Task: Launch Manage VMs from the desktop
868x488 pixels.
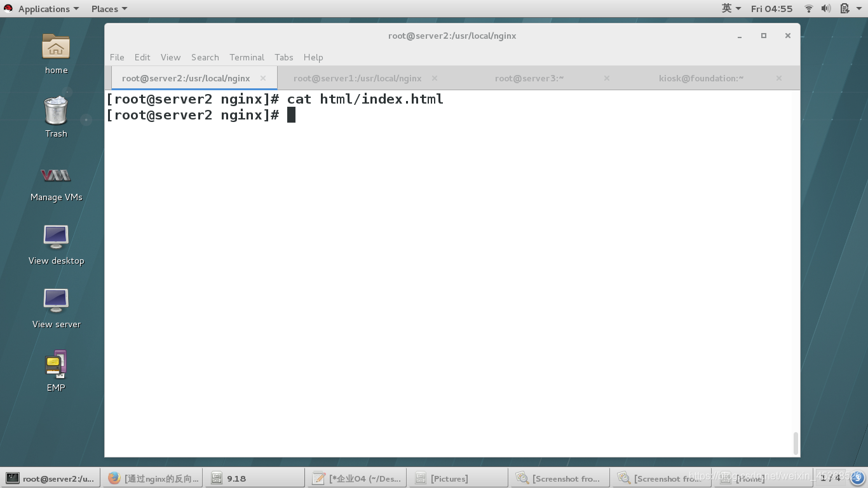Action: click(55, 181)
